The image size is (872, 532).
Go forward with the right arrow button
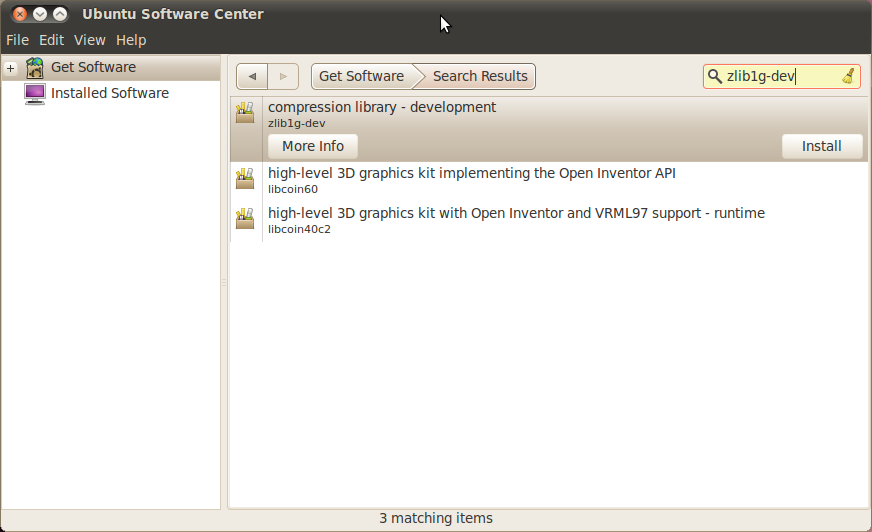pyautogui.click(x=284, y=77)
